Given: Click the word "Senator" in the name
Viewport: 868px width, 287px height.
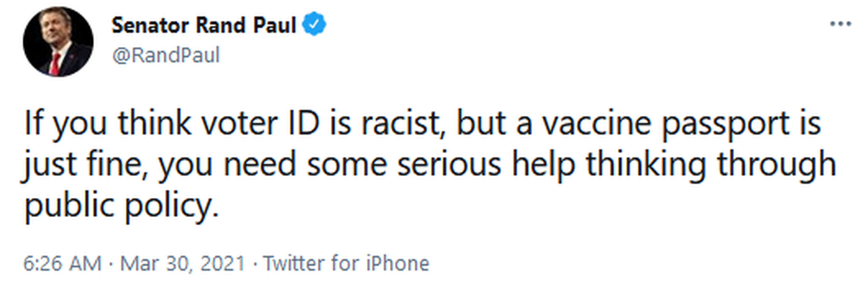Looking at the screenshot, I should (150, 25).
